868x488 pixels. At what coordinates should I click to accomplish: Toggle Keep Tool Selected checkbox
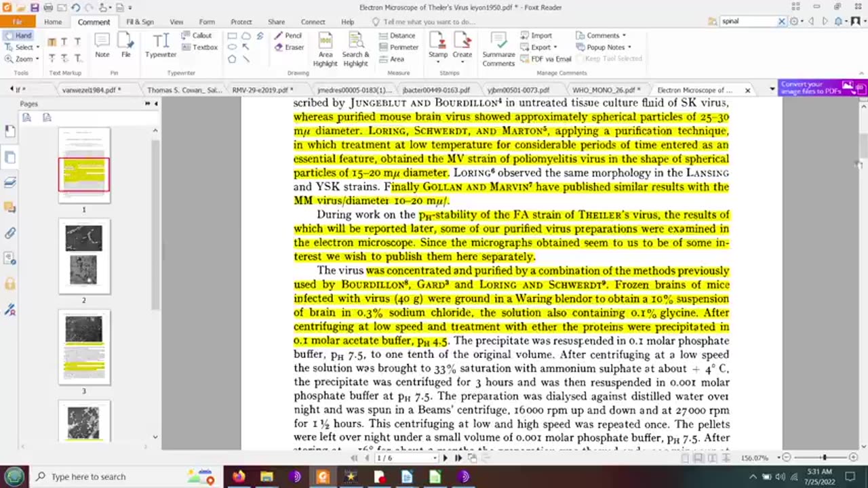pos(608,59)
